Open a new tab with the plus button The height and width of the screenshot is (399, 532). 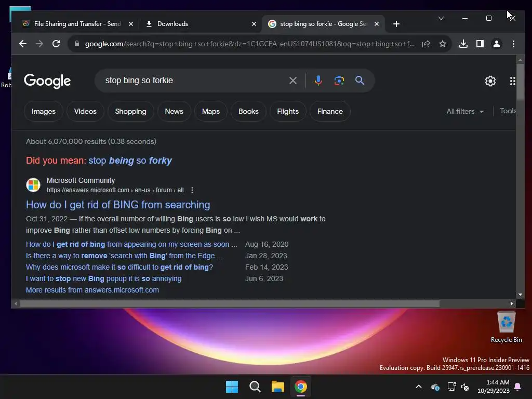(x=396, y=24)
